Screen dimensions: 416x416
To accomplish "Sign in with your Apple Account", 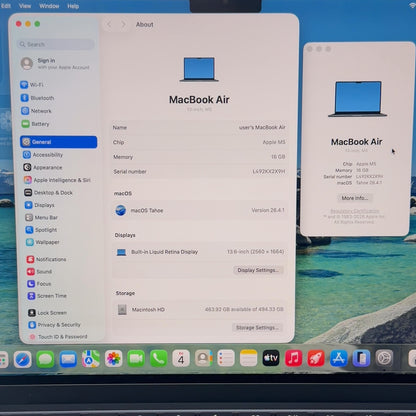I will 55,63.
